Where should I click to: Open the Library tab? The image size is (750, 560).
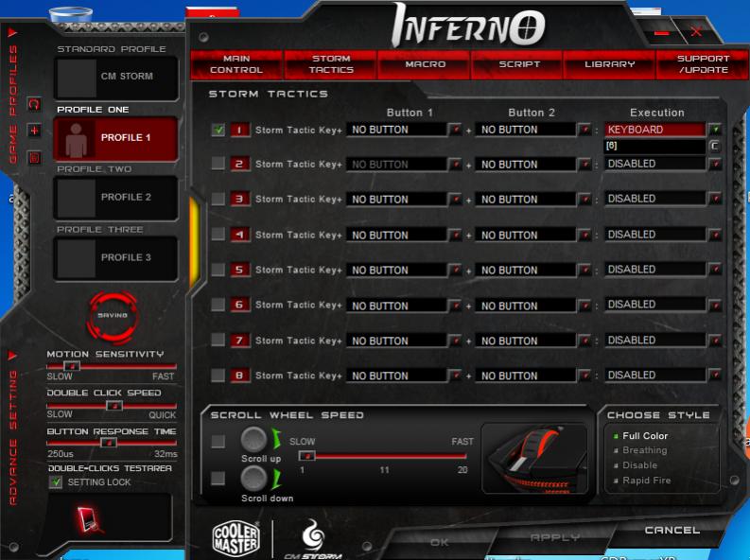[610, 64]
